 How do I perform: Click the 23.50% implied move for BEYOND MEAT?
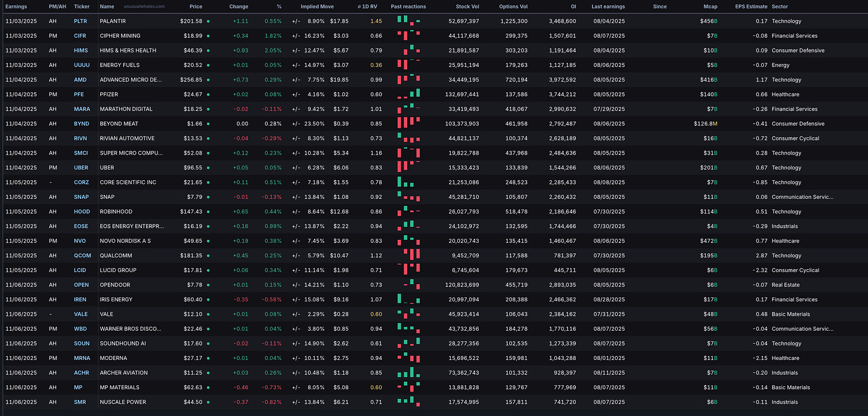pos(315,124)
